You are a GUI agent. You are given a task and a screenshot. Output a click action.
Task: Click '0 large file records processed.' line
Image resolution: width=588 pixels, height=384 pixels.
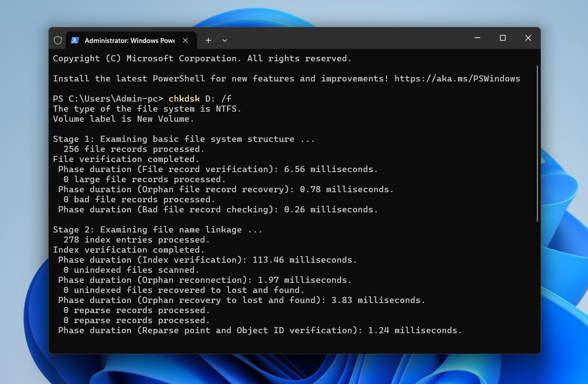144,180
